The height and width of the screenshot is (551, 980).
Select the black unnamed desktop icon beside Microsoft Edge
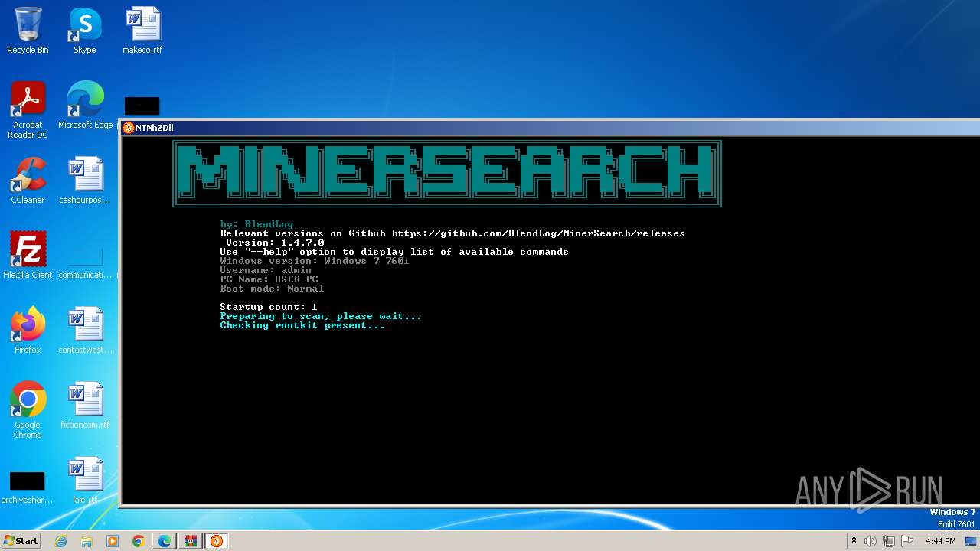[142, 106]
